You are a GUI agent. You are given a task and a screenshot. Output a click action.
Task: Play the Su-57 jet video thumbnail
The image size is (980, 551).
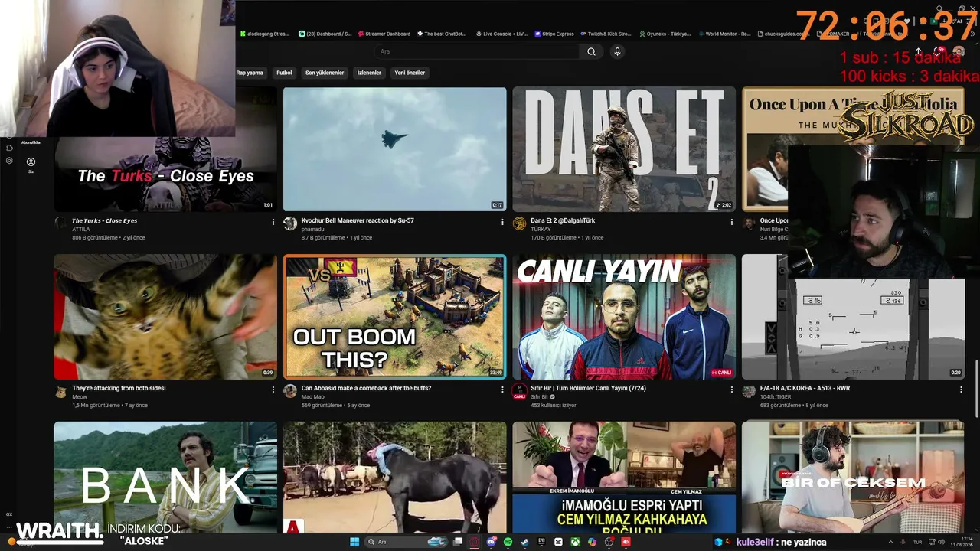[395, 149]
